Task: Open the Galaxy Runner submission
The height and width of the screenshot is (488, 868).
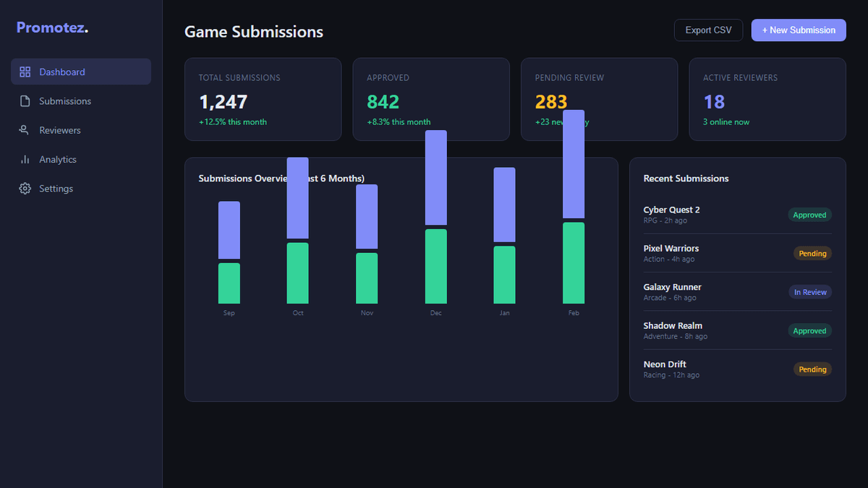Action: tap(738, 292)
